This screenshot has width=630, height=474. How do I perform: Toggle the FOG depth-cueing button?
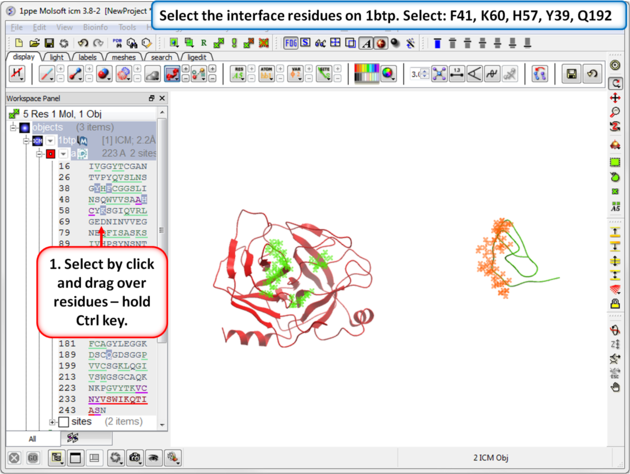[x=291, y=43]
